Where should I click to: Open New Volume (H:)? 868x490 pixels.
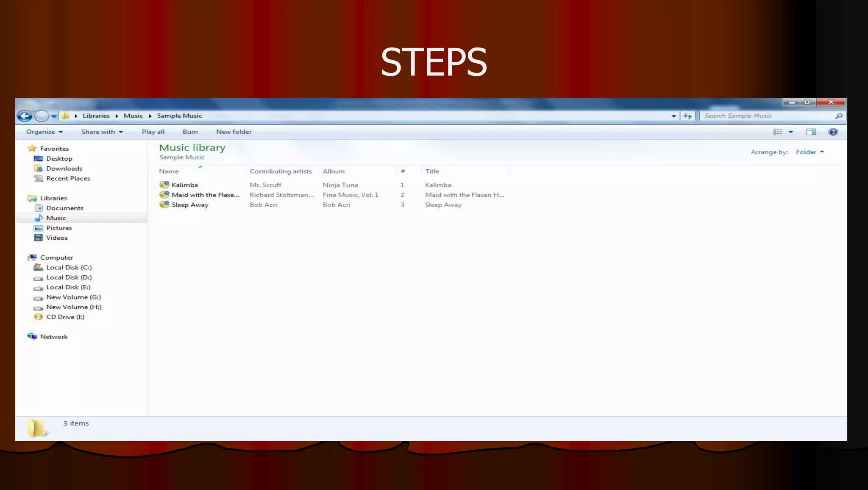click(x=74, y=307)
